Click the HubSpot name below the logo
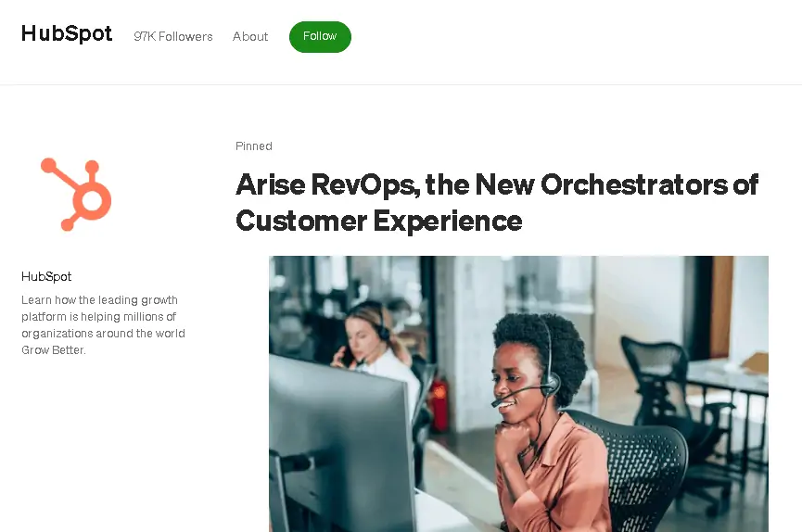Viewport: 802px width, 532px height. (x=46, y=277)
